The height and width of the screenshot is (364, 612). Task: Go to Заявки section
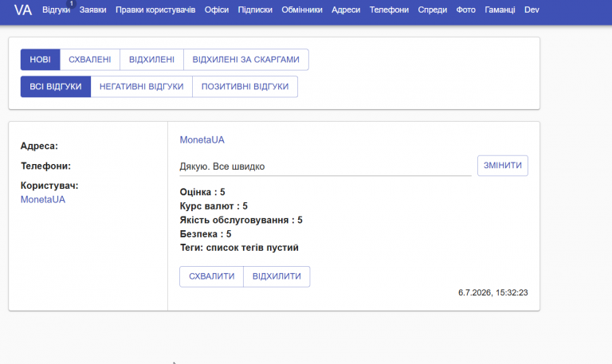[92, 10]
